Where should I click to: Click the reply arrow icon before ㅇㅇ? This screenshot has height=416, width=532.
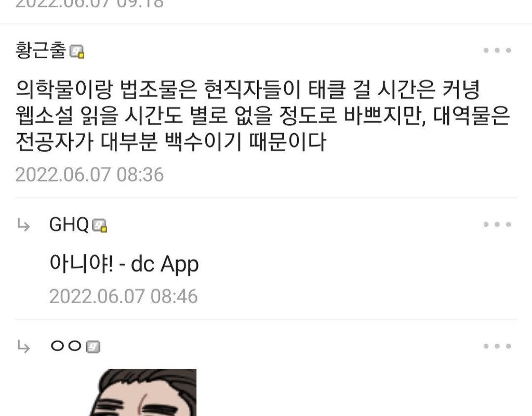23,347
